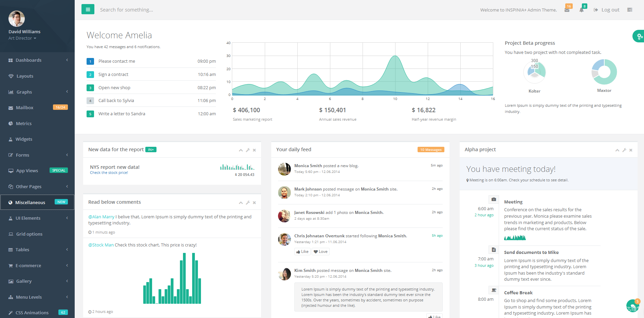This screenshot has width=644, height=318.
Task: Open Art Director profile dropdown
Action: (x=22, y=38)
